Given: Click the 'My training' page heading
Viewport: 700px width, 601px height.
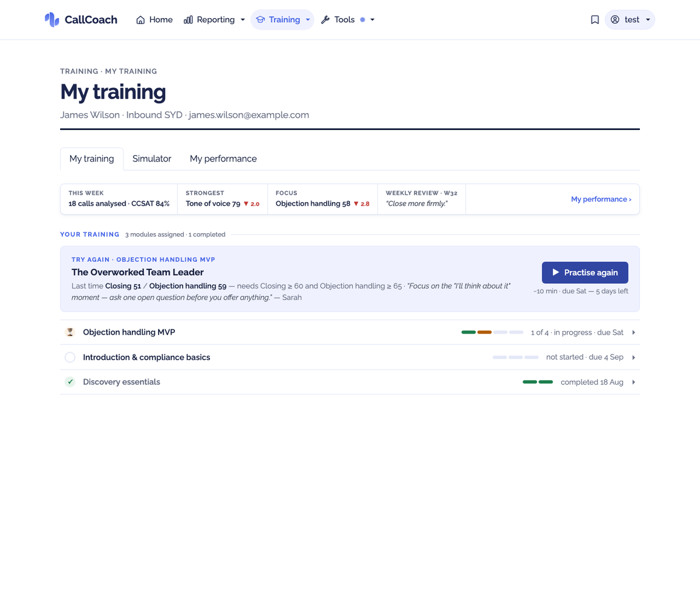Looking at the screenshot, I should (x=113, y=92).
